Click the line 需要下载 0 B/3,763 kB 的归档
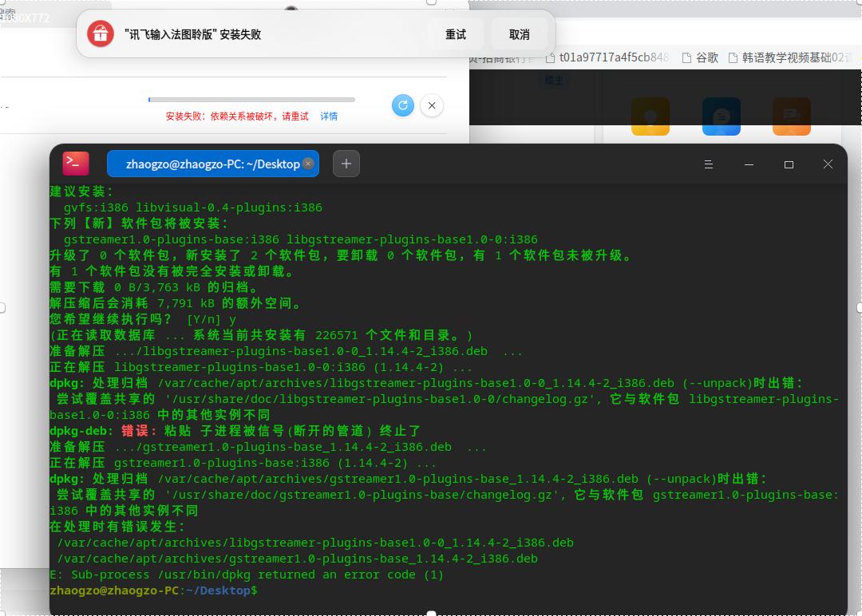The height and width of the screenshot is (616, 862). point(154,287)
